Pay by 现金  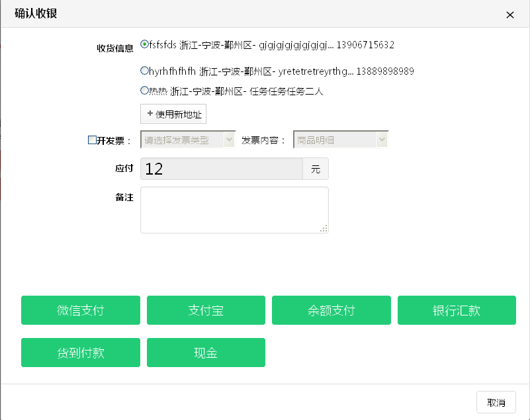coord(206,353)
